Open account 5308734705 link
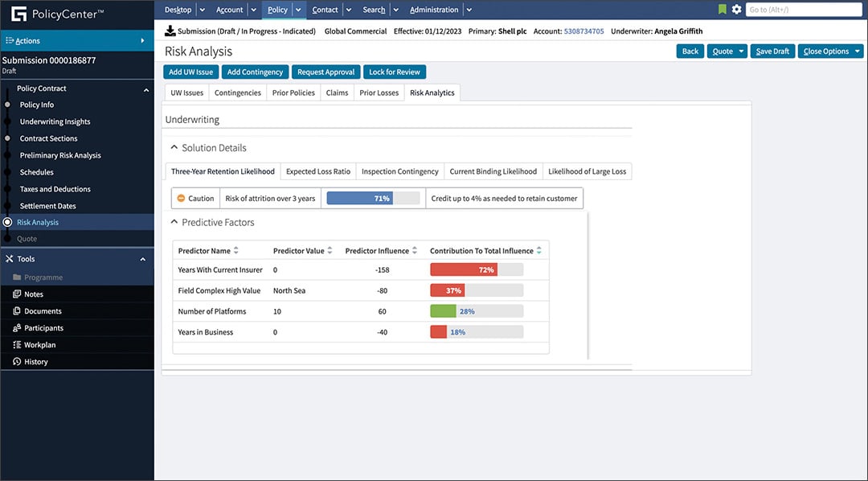 (x=583, y=31)
